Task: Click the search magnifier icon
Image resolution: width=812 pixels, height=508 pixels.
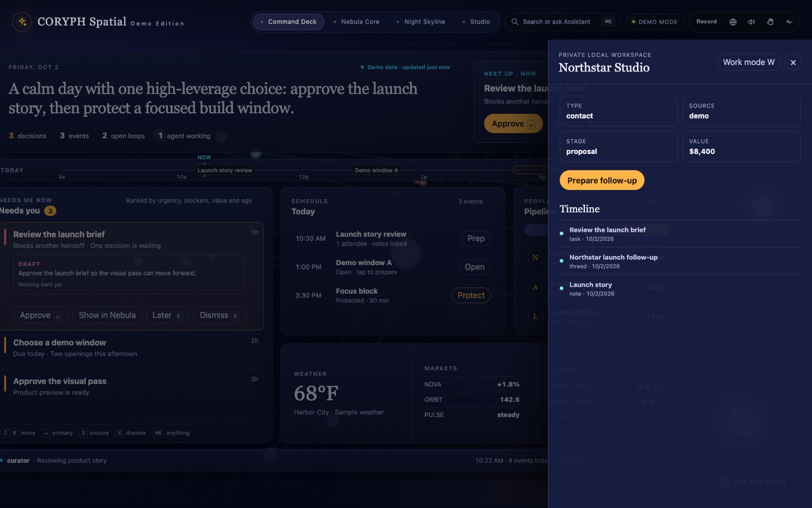Action: pyautogui.click(x=514, y=22)
